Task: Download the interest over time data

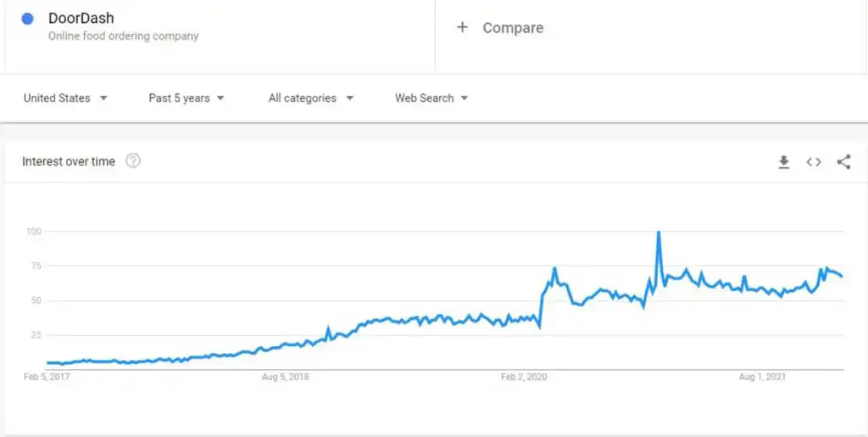Action: (x=783, y=162)
